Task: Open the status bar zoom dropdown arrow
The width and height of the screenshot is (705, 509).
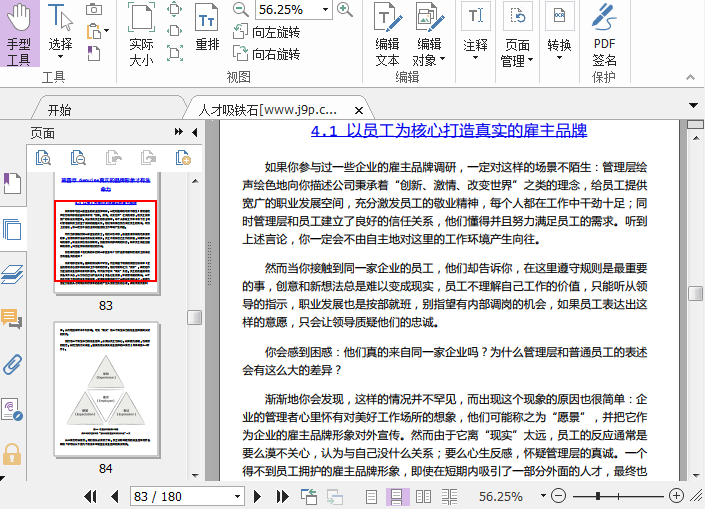Action: (543, 496)
